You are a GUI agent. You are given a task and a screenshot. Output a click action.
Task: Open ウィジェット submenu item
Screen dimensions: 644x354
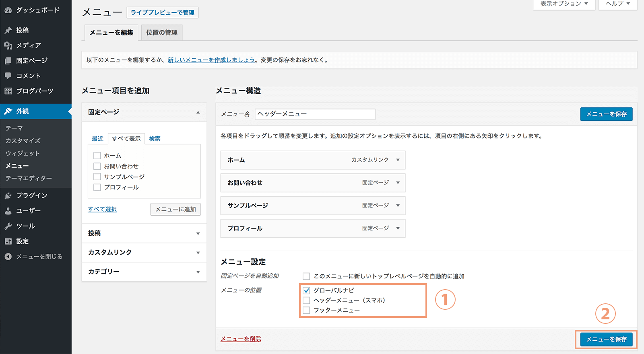pyautogui.click(x=23, y=153)
